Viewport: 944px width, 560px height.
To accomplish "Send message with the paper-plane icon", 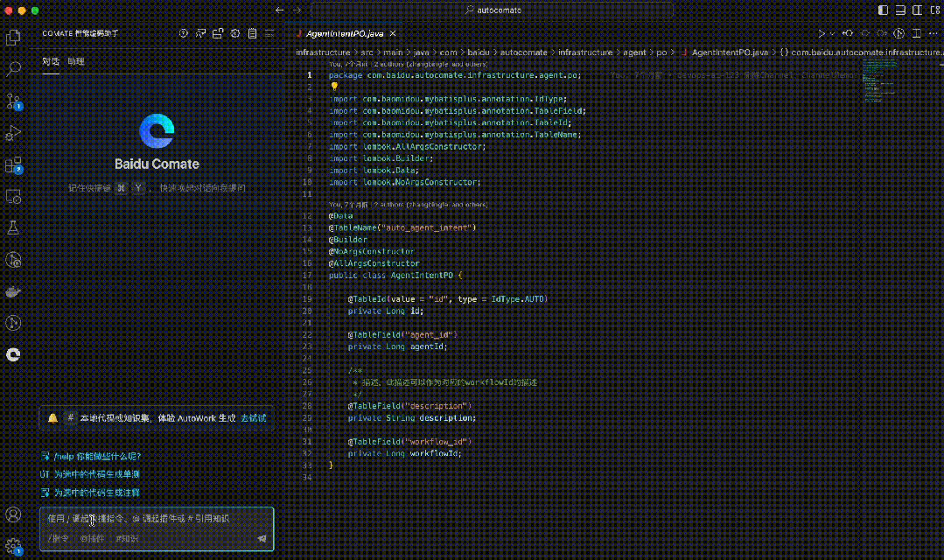I will (262, 538).
